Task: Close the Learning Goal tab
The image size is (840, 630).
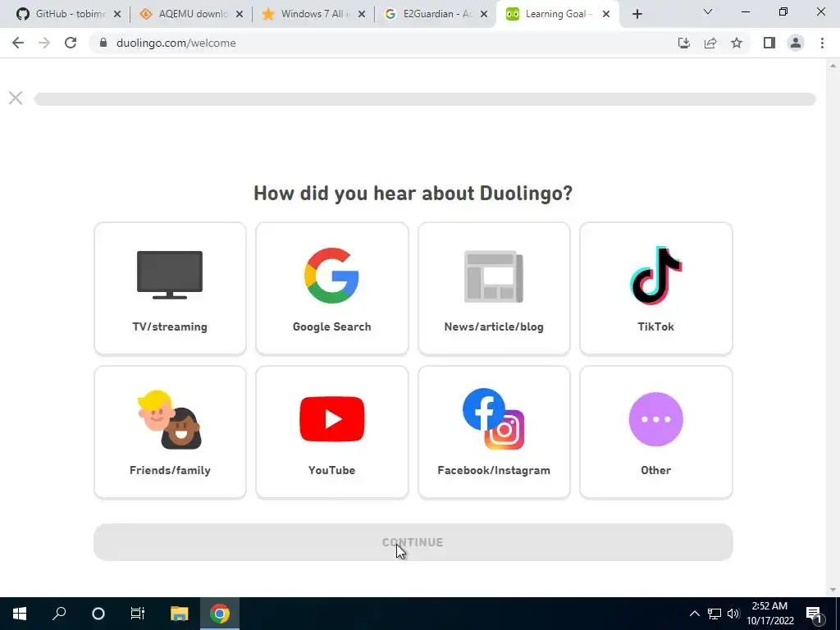Action: tap(606, 15)
